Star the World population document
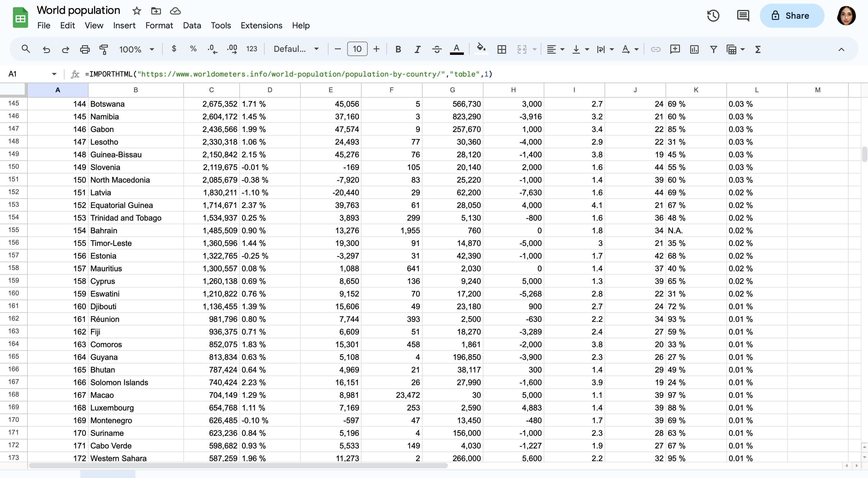 (137, 11)
